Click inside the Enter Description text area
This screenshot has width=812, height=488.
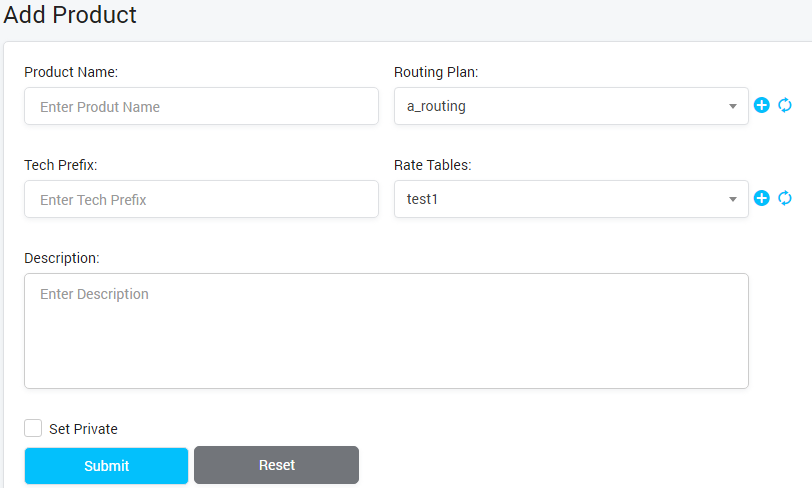(386, 330)
